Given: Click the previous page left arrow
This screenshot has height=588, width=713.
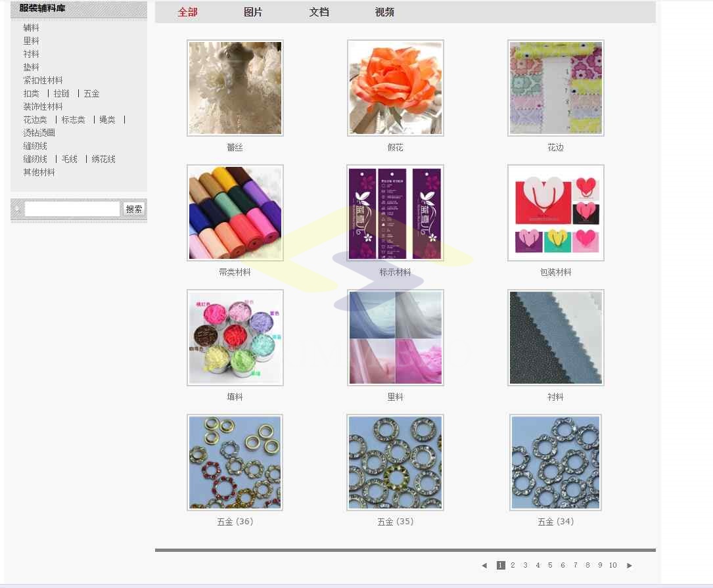Looking at the screenshot, I should [x=484, y=565].
